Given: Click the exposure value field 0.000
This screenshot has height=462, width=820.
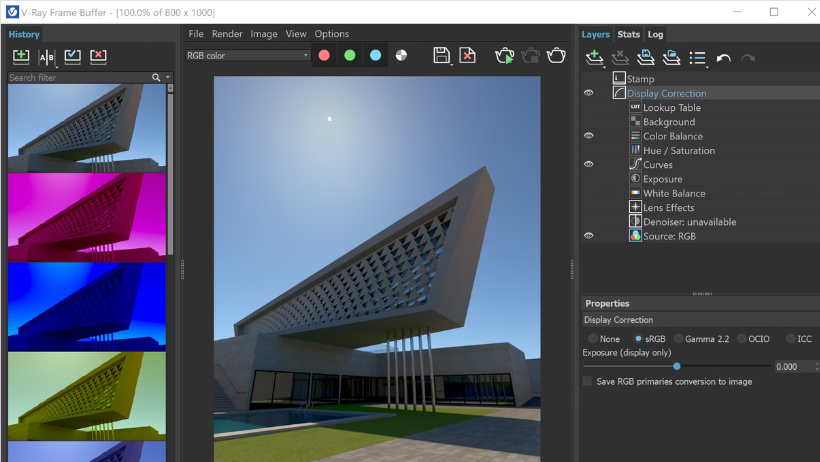Looking at the screenshot, I should [x=793, y=367].
